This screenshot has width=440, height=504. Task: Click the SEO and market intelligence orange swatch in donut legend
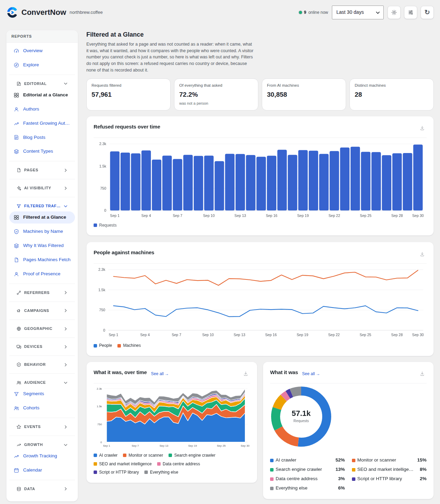point(354,470)
